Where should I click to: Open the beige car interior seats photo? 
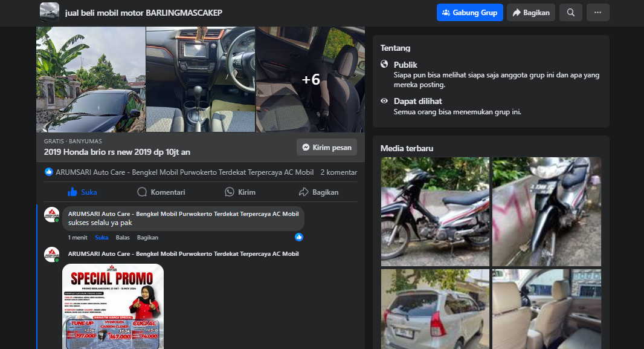click(x=547, y=309)
